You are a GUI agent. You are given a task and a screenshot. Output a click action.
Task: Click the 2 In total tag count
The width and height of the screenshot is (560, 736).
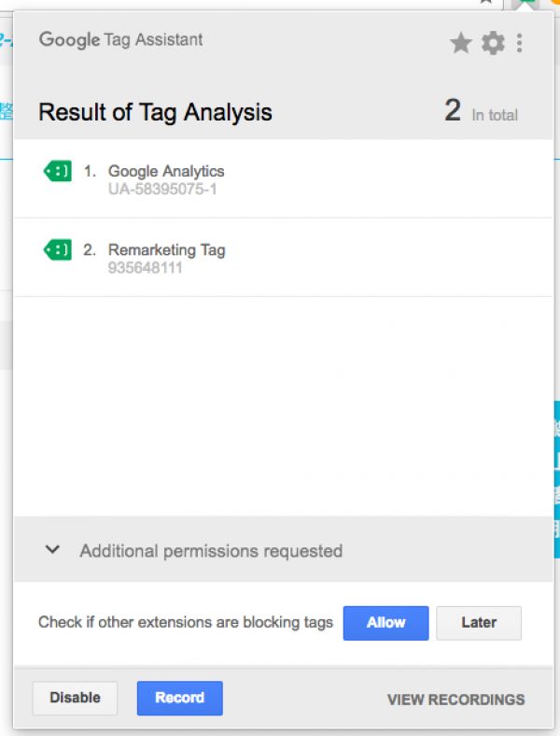(x=482, y=111)
